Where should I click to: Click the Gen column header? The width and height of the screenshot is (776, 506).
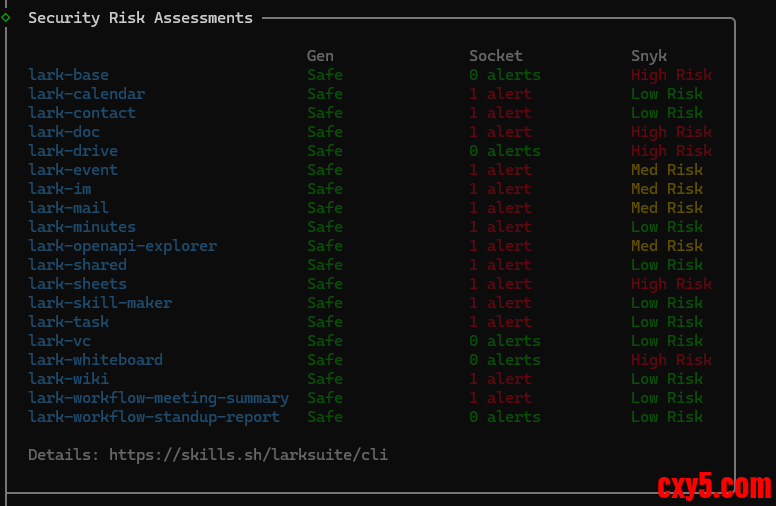point(320,56)
